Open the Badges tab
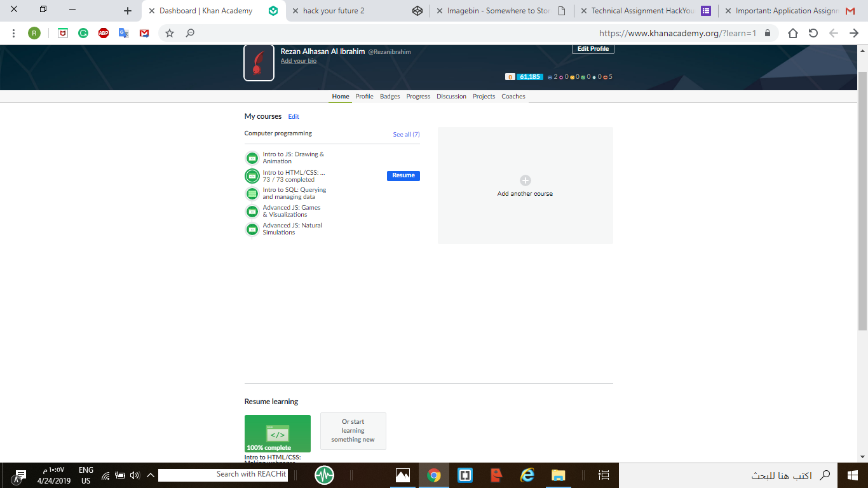The width and height of the screenshot is (868, 488). pos(390,97)
